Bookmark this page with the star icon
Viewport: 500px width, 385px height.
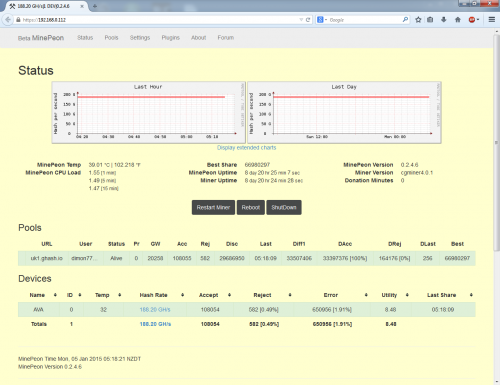click(x=418, y=20)
